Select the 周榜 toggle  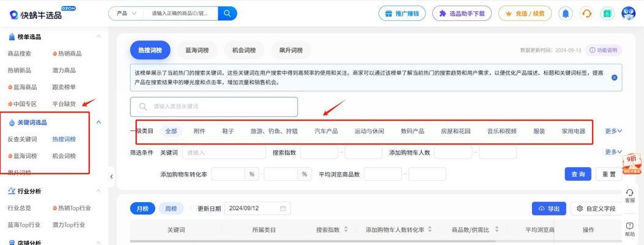tap(171, 208)
